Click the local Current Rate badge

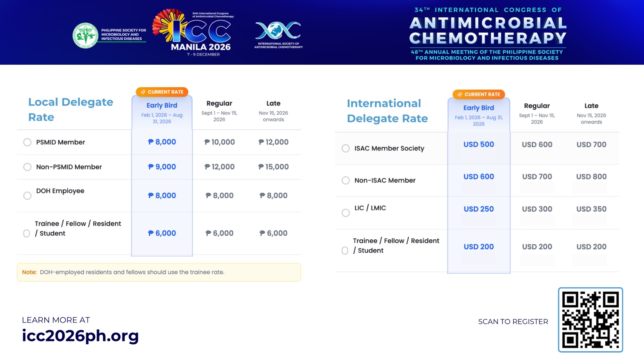tap(162, 92)
